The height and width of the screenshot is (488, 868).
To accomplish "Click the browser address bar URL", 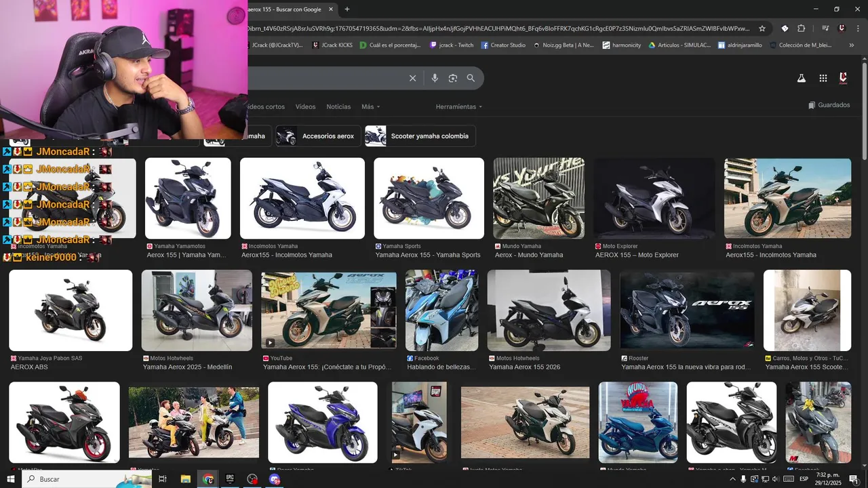I will [498, 28].
